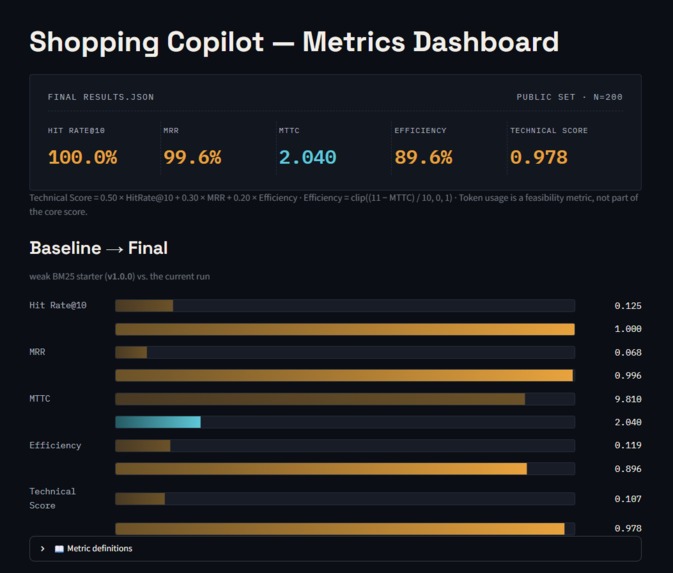Click the MRR card header
Image resolution: width=673 pixels, height=573 pixels.
coord(171,130)
